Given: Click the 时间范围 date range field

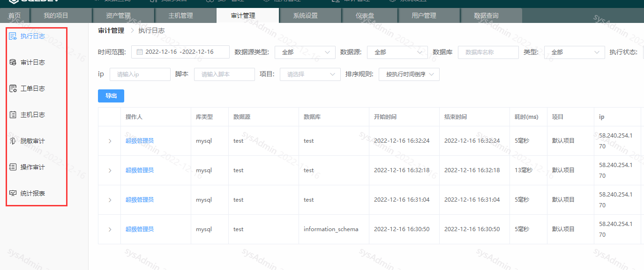Looking at the screenshot, I should pyautogui.click(x=180, y=52).
